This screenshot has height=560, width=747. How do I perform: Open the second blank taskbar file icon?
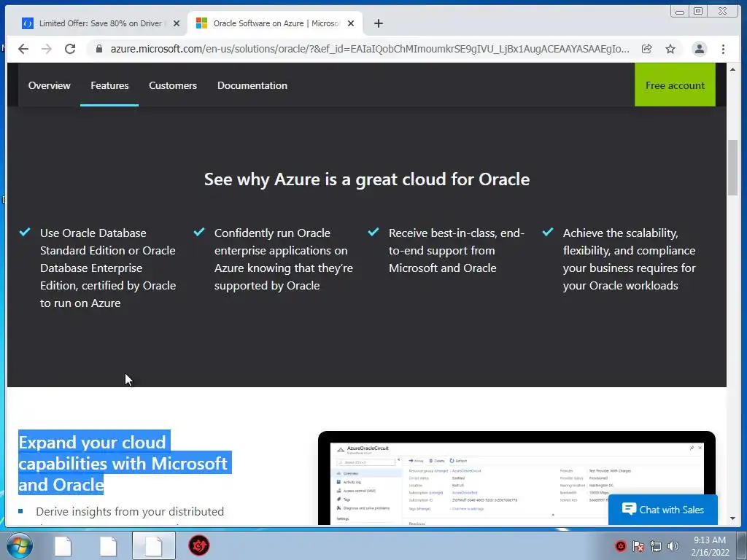tap(108, 545)
